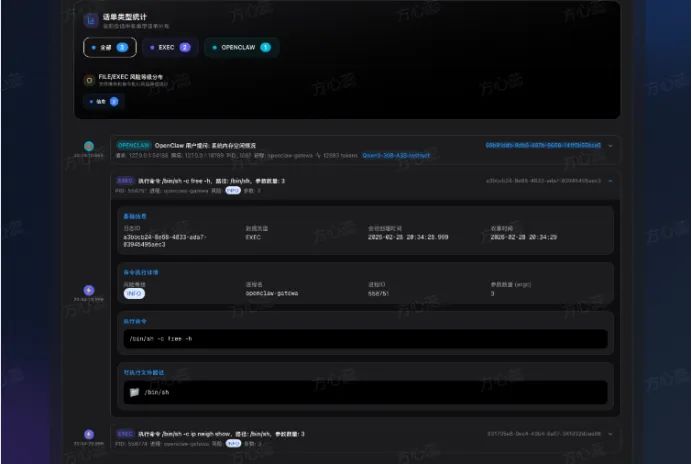
Task: Click the purple timeline node for free -h entry
Action: coord(89,291)
